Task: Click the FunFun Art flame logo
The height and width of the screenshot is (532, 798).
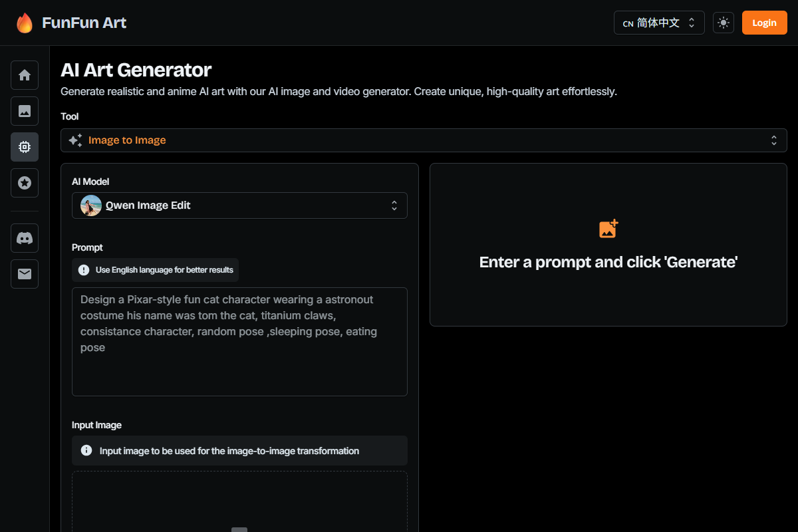Action: [x=25, y=23]
